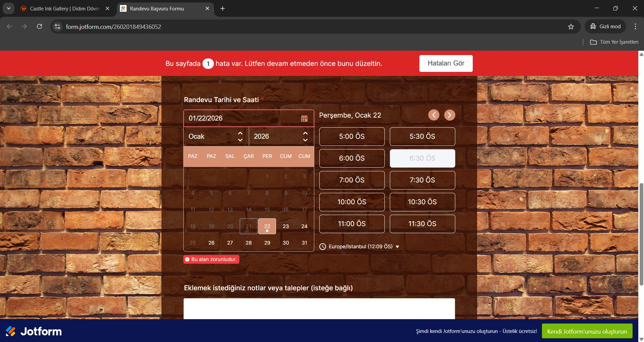Switch to the Castle Ink Gallery tab
The width and height of the screenshot is (644, 342).
click(60, 8)
